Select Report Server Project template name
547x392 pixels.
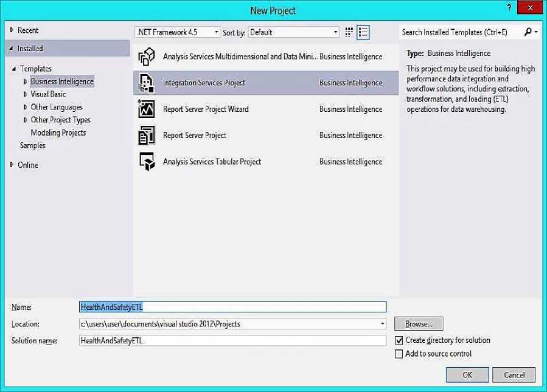[195, 135]
